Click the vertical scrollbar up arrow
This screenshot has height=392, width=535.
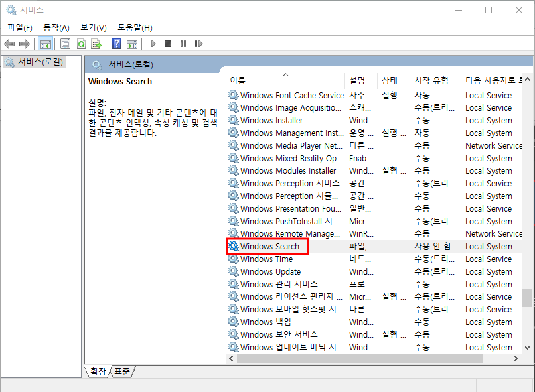coord(527,79)
